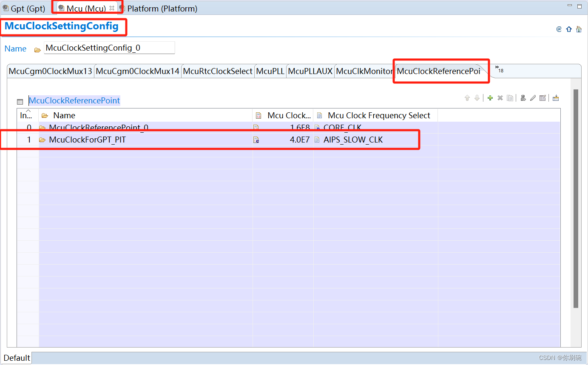Viewport: 588px width, 365px height.
Task: Click the move down arrow in list toolbar
Action: point(477,98)
